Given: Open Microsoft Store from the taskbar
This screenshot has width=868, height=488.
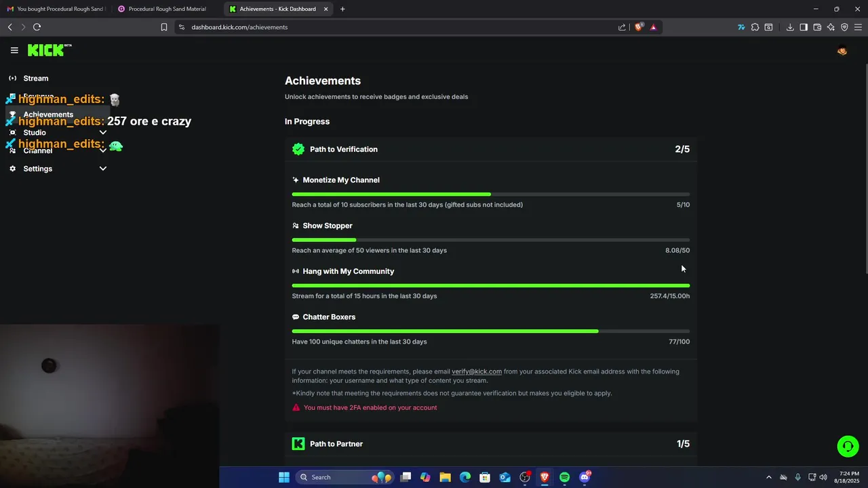Looking at the screenshot, I should pyautogui.click(x=485, y=477).
